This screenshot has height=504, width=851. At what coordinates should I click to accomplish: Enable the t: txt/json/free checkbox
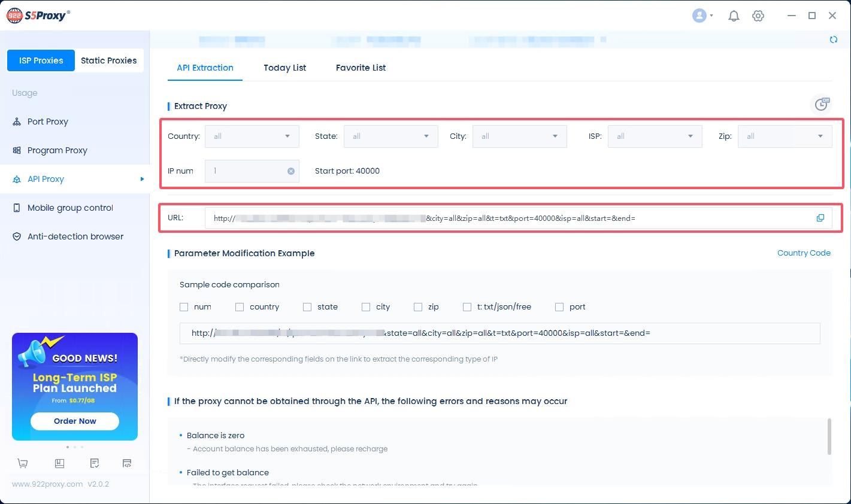tap(467, 306)
